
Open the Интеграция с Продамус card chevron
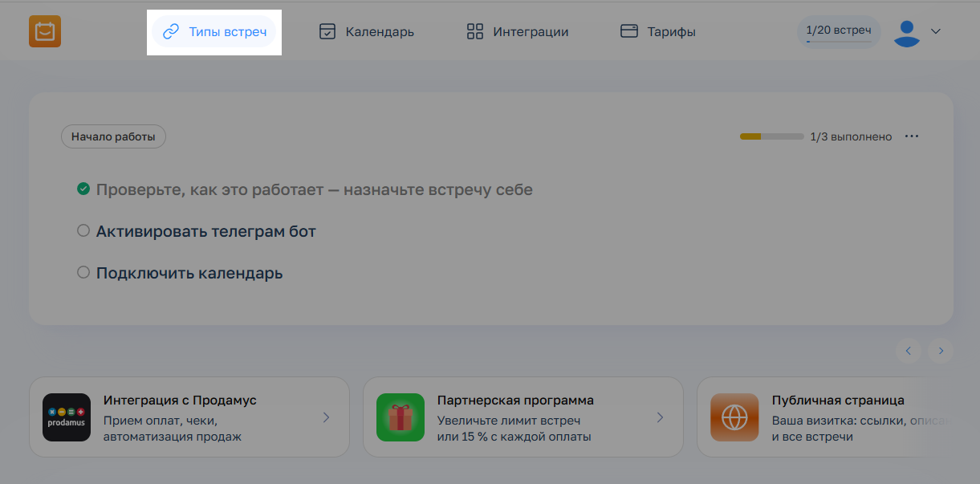(x=326, y=417)
